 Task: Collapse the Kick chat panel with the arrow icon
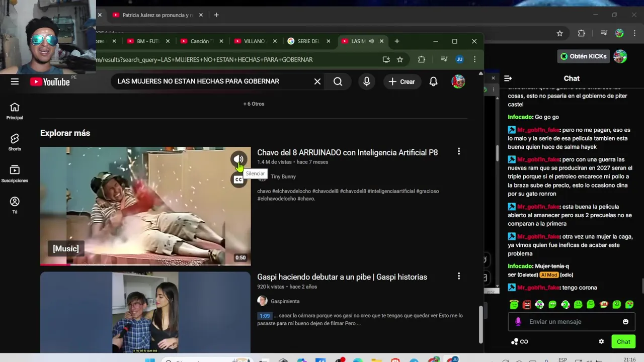point(508,78)
